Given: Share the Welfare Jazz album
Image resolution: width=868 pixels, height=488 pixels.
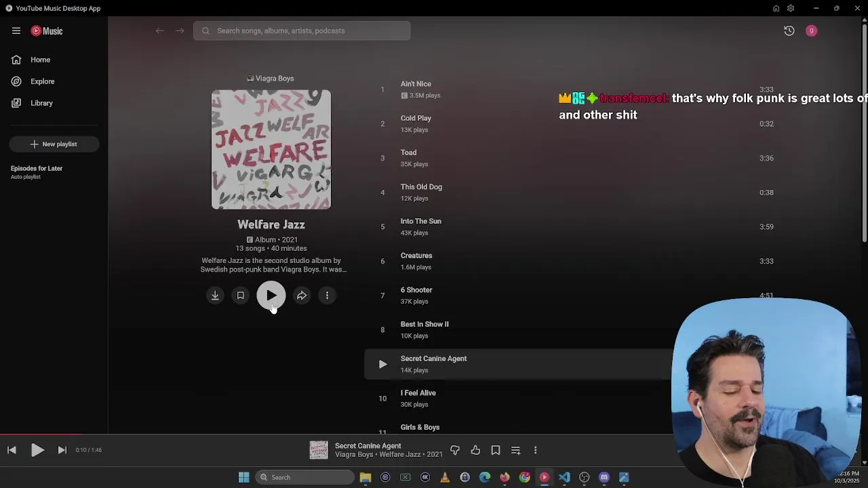Looking at the screenshot, I should [302, 296].
